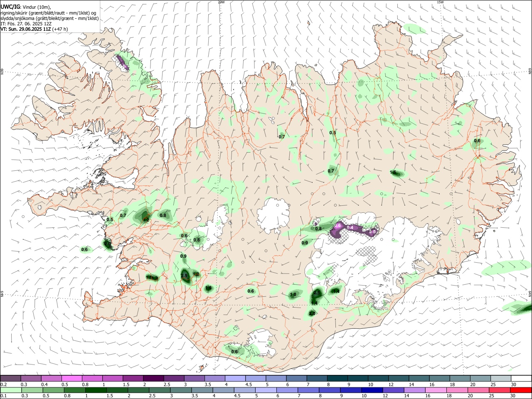Select the dark teal snow swatch between 8 and 9
This screenshot has width=532, height=399.
coord(337,378)
